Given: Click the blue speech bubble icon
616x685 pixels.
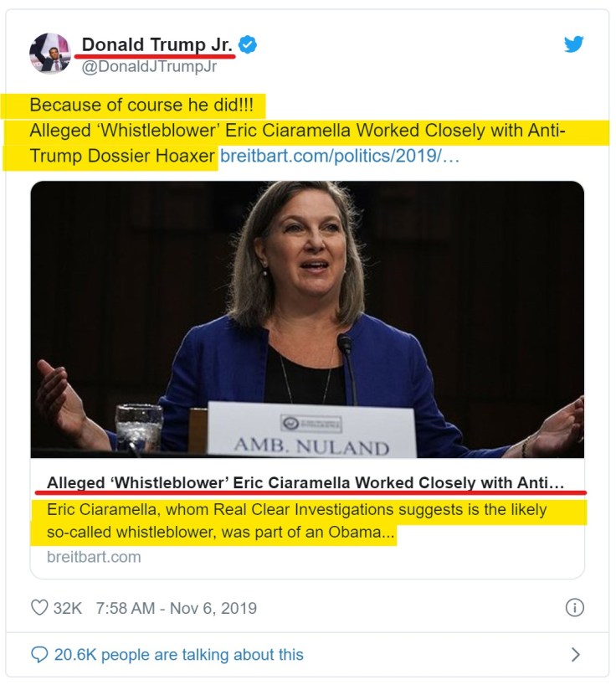Looking at the screenshot, I should [39, 654].
